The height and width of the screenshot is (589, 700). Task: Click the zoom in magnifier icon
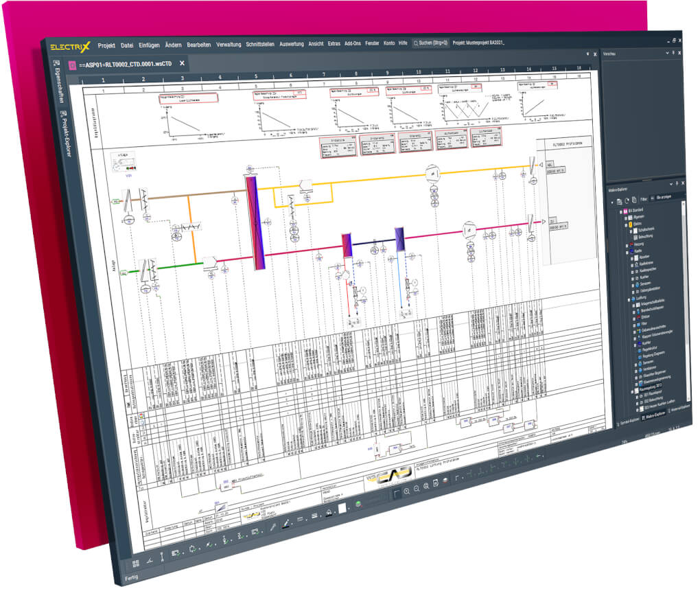click(x=406, y=491)
